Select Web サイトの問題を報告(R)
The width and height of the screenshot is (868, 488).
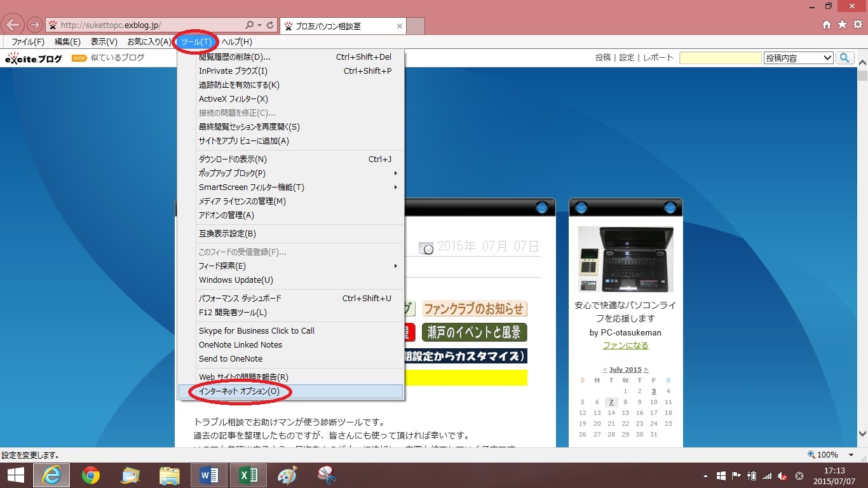pyautogui.click(x=291, y=377)
